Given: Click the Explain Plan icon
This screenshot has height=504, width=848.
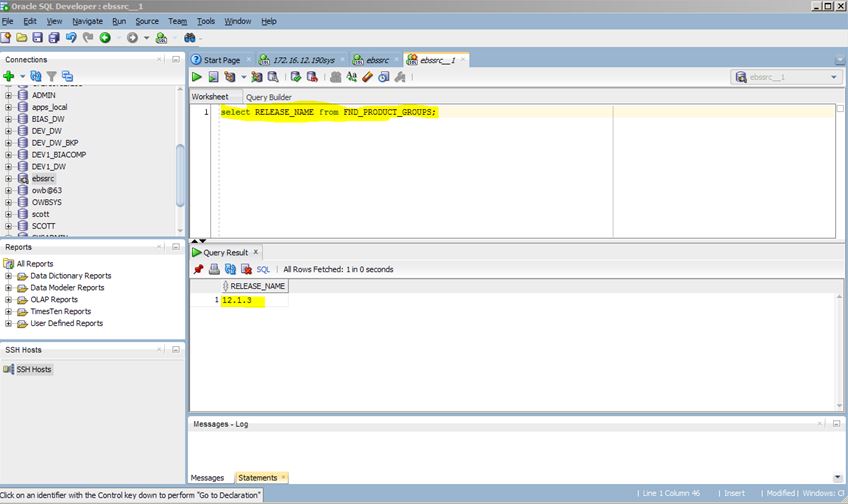Looking at the screenshot, I should tap(230, 77).
